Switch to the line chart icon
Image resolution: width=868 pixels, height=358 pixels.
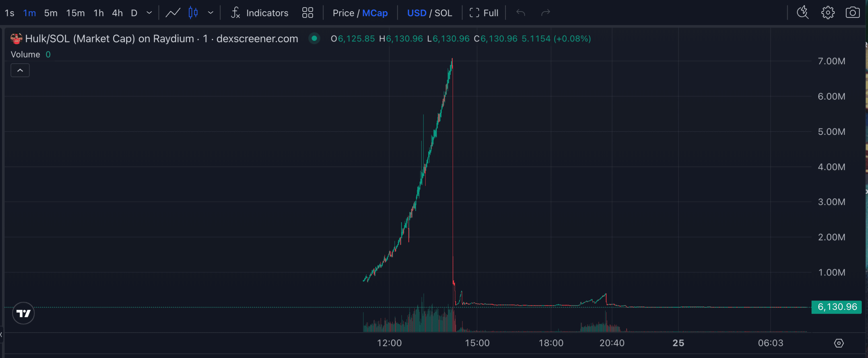(x=173, y=13)
